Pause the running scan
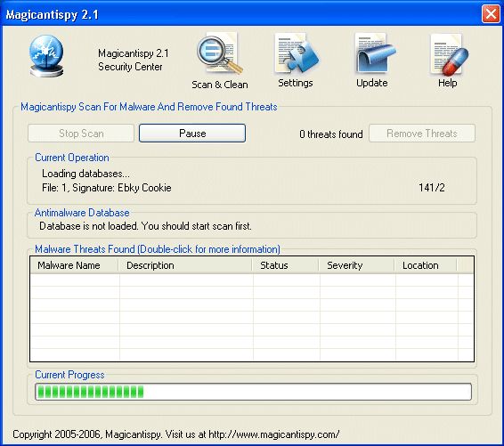The height and width of the screenshot is (446, 504). (x=192, y=133)
